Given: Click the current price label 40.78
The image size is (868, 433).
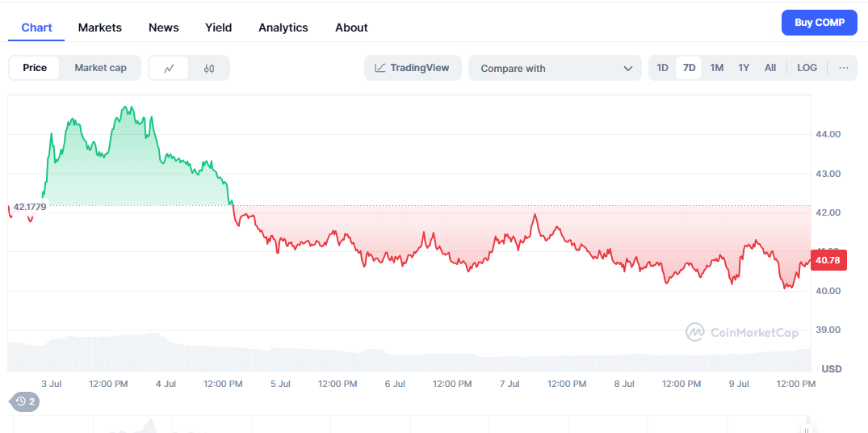Looking at the screenshot, I should pos(828,260).
